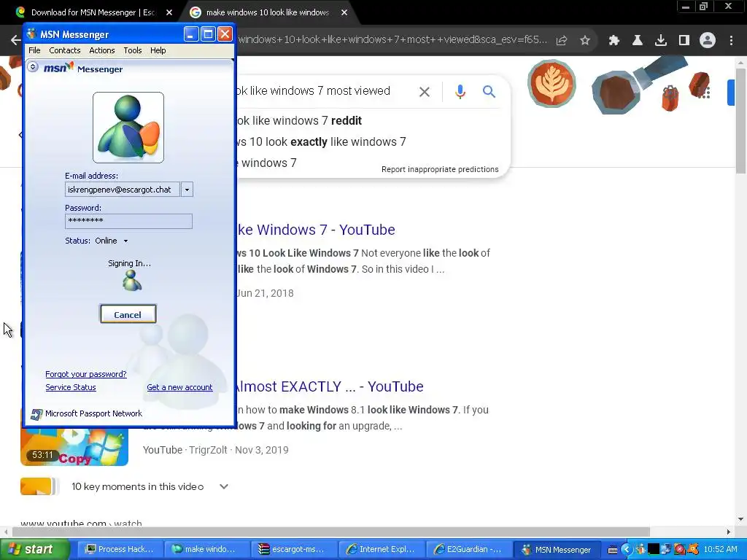Click the MSN Messenger tray icon
This screenshot has width=747, height=560.
(x=640, y=550)
